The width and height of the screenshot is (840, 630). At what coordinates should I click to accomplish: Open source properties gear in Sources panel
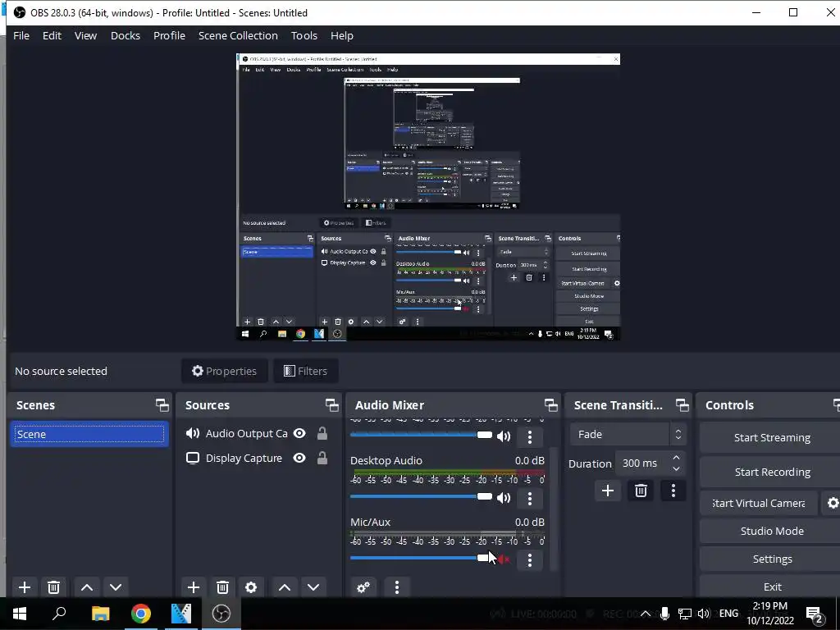[251, 587]
